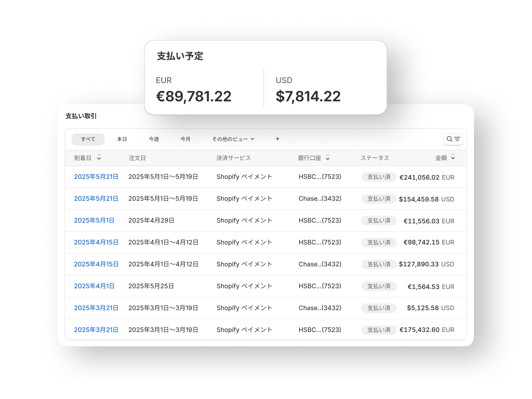532x399 pixels.
Task: Open the 2025年4月1日 payout link
Action: point(94,286)
